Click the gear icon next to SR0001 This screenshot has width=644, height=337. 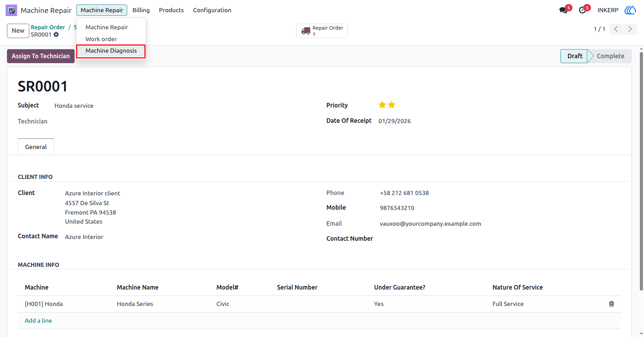pyautogui.click(x=56, y=35)
